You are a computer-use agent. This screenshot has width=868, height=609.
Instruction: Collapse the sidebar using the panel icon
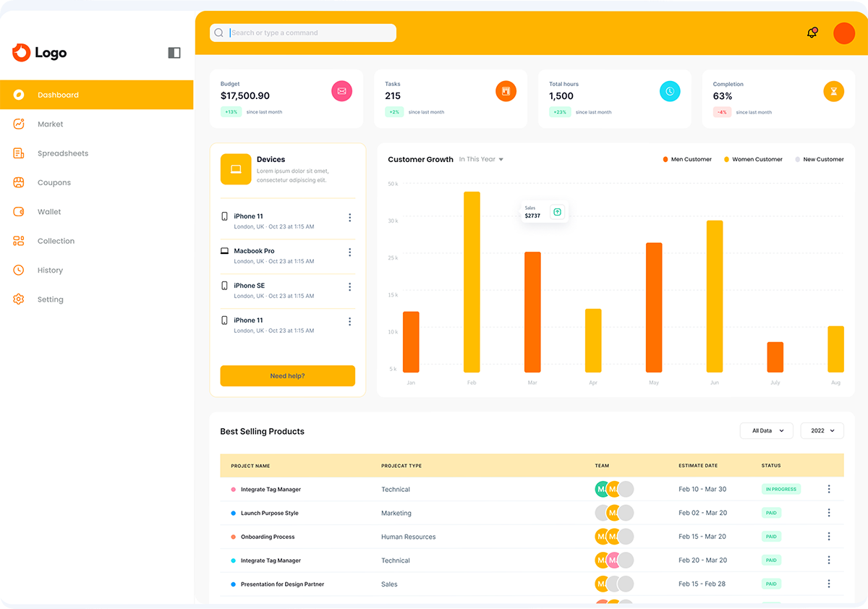[174, 53]
